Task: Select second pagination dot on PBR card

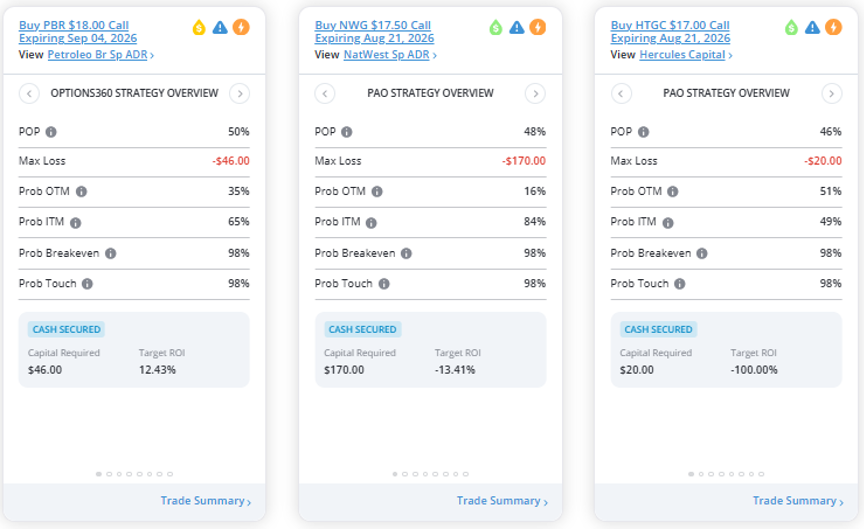Action: point(109,474)
